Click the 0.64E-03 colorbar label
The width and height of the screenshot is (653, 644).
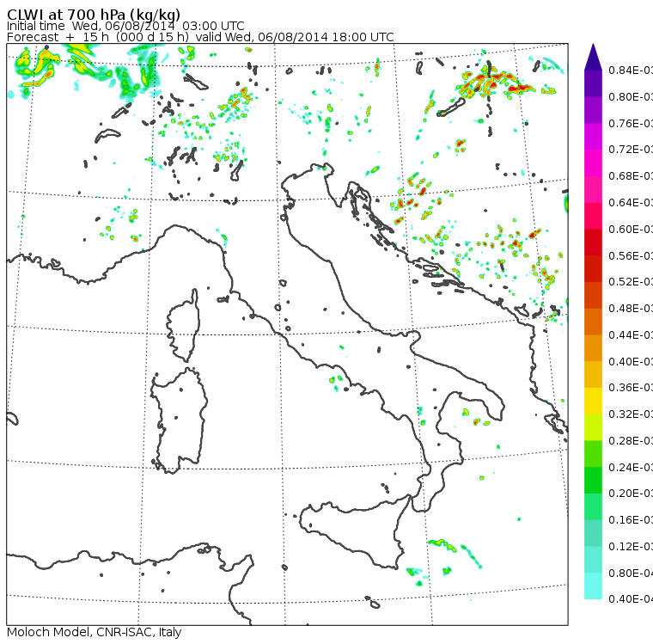[631, 203]
